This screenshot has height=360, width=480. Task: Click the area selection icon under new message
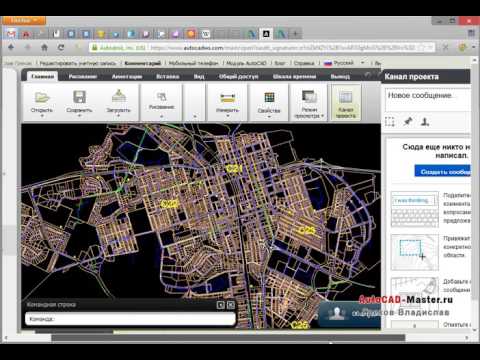click(x=390, y=122)
